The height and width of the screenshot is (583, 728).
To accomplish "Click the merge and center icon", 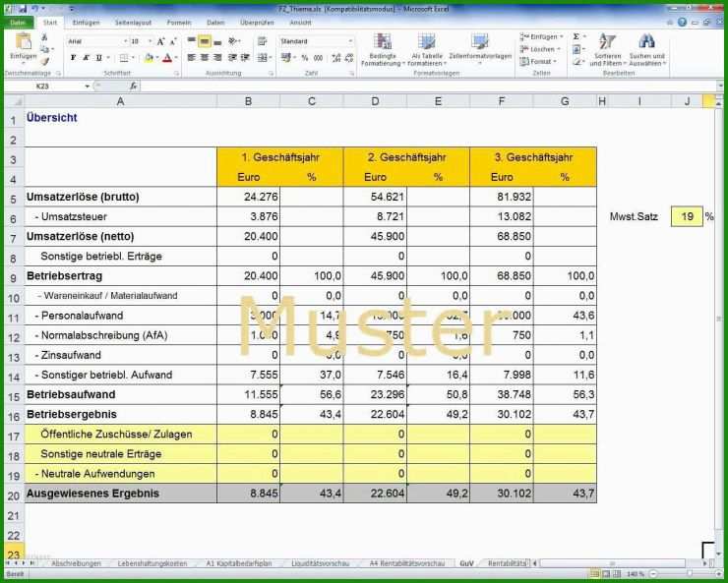I will tap(263, 57).
